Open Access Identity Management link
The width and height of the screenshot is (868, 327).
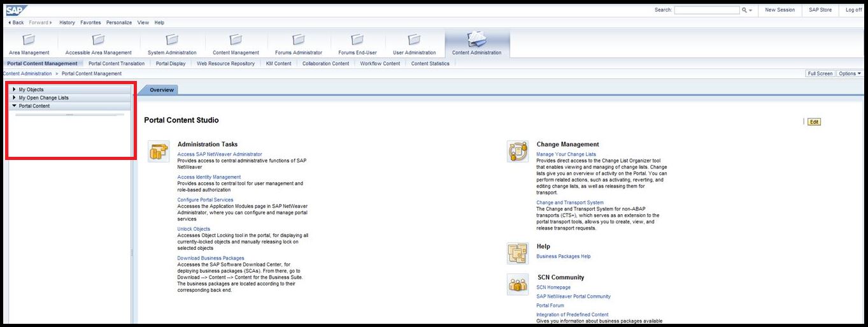click(x=209, y=177)
